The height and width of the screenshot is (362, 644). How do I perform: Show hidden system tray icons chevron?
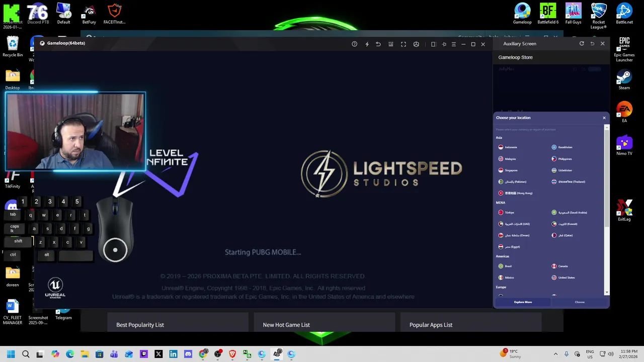click(x=555, y=354)
